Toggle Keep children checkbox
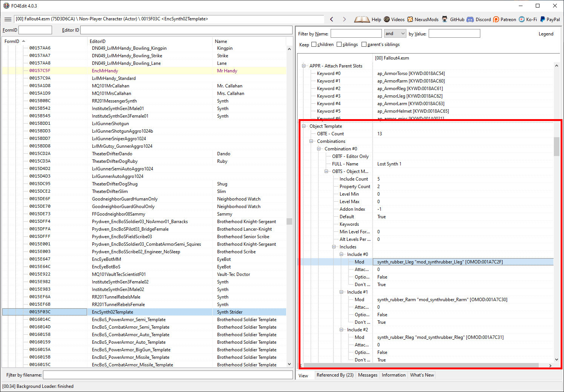Screen dimensions: 564x392 (x=314, y=44)
